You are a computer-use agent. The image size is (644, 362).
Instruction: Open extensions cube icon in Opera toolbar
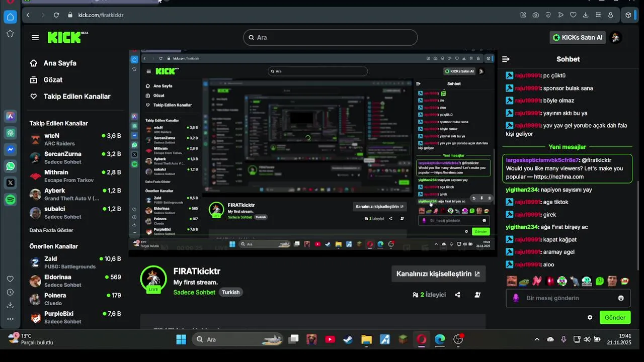point(628,15)
